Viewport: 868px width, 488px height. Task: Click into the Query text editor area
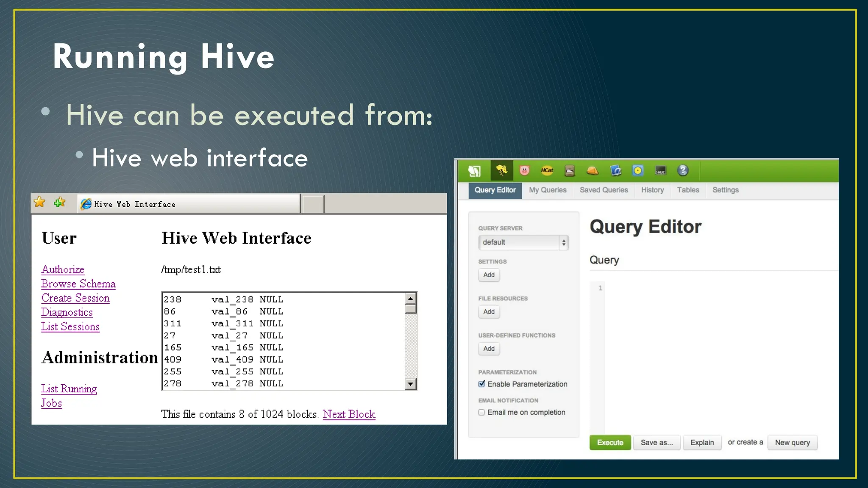721,357
